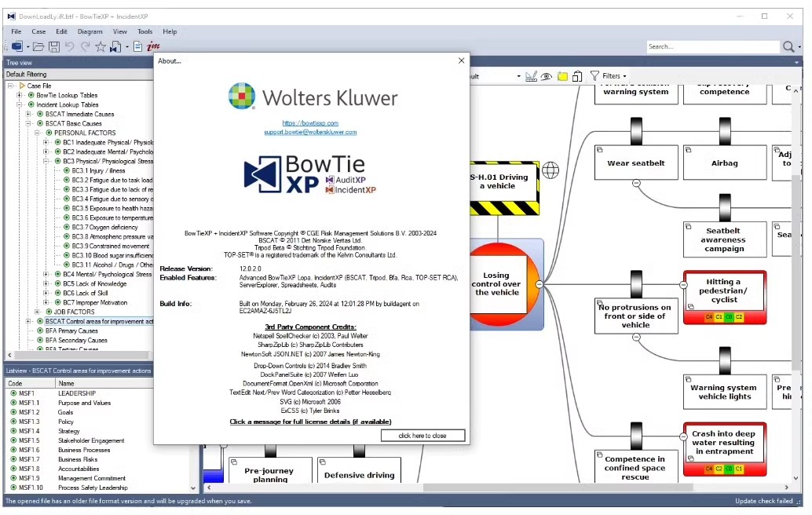
Task: Click the funnel Filters icon
Action: tap(594, 76)
